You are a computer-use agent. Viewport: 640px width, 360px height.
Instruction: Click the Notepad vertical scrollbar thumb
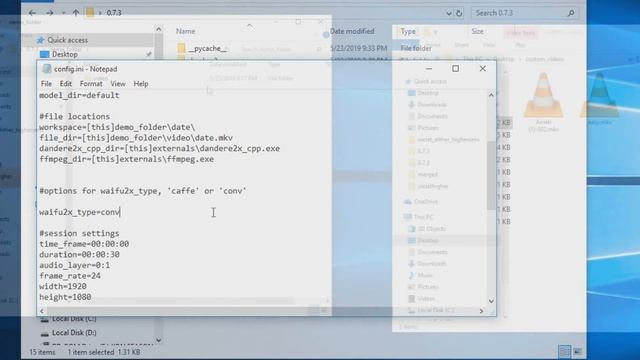tap(491, 176)
